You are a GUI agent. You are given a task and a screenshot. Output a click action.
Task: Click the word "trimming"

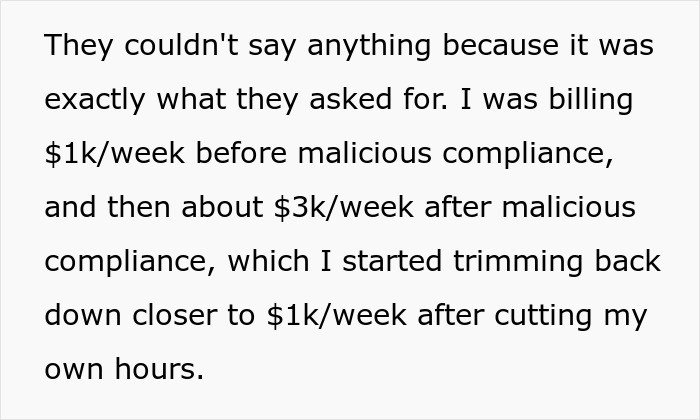click(518, 262)
